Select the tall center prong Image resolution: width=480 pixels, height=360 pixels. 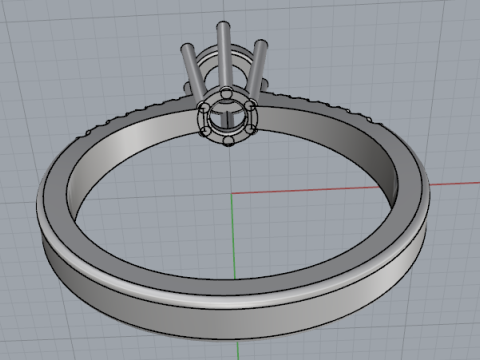(224, 55)
